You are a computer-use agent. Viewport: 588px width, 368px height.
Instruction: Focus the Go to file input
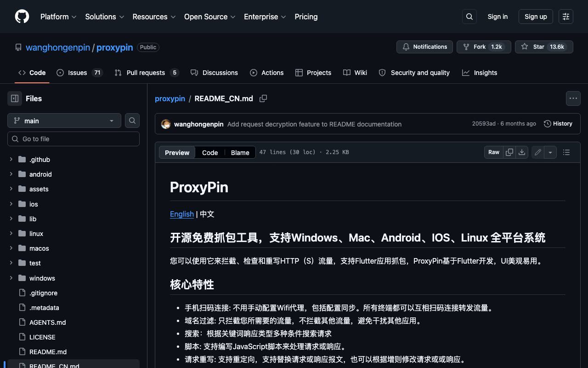click(73, 139)
